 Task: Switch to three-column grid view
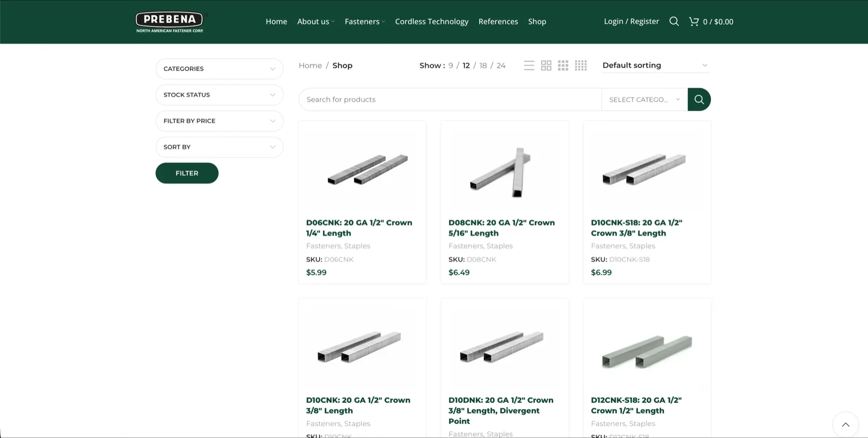(563, 66)
